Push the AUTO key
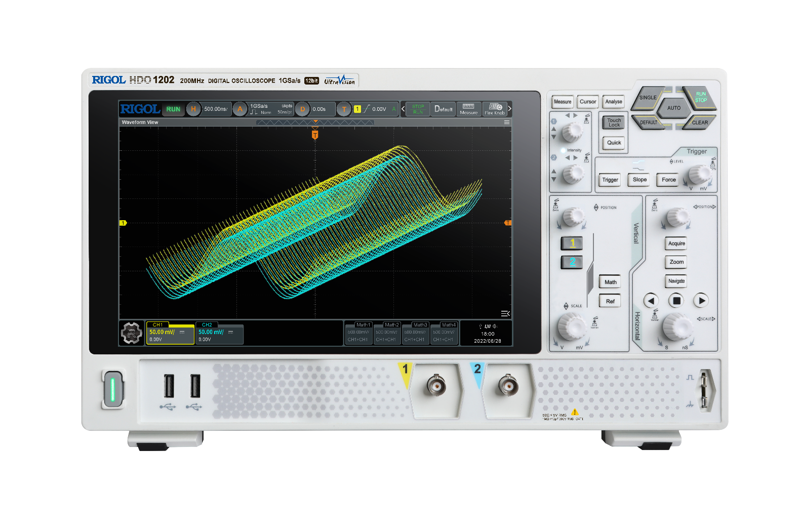Image resolution: width=798 pixels, height=532 pixels. coord(674,108)
